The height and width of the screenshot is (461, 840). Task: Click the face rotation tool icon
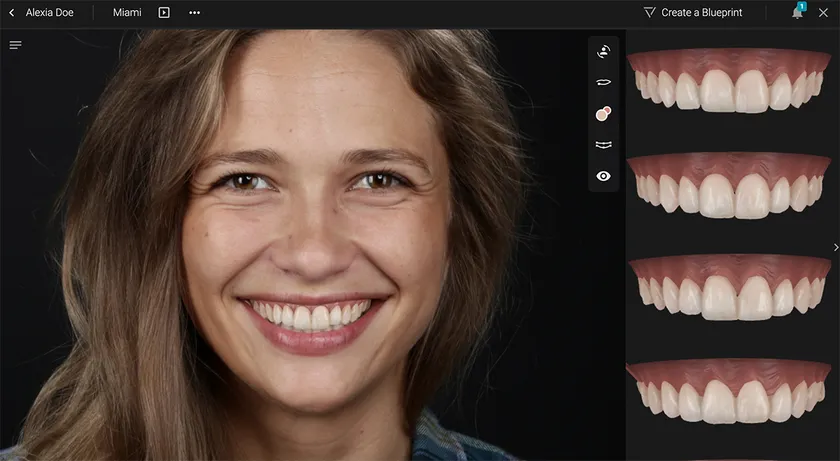click(x=603, y=51)
